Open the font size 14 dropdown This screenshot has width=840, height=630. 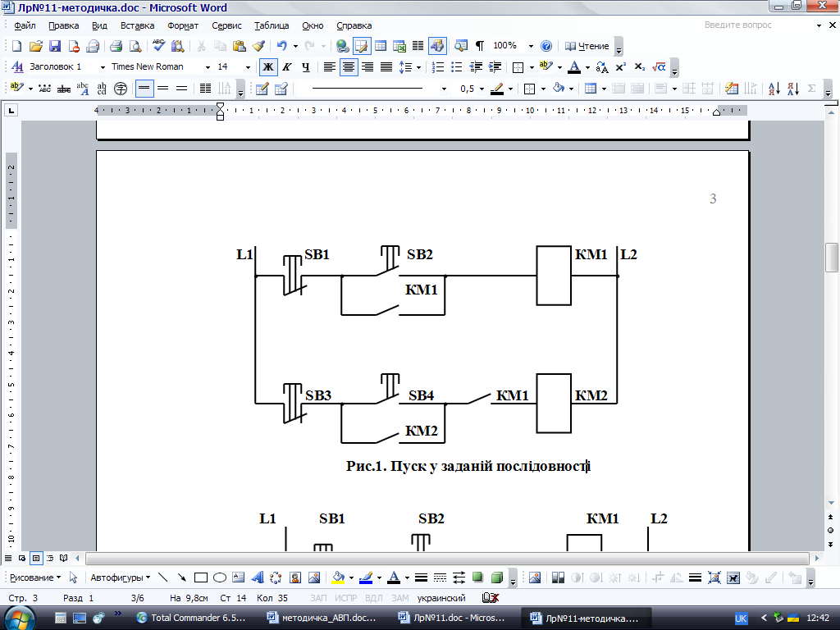(x=248, y=67)
